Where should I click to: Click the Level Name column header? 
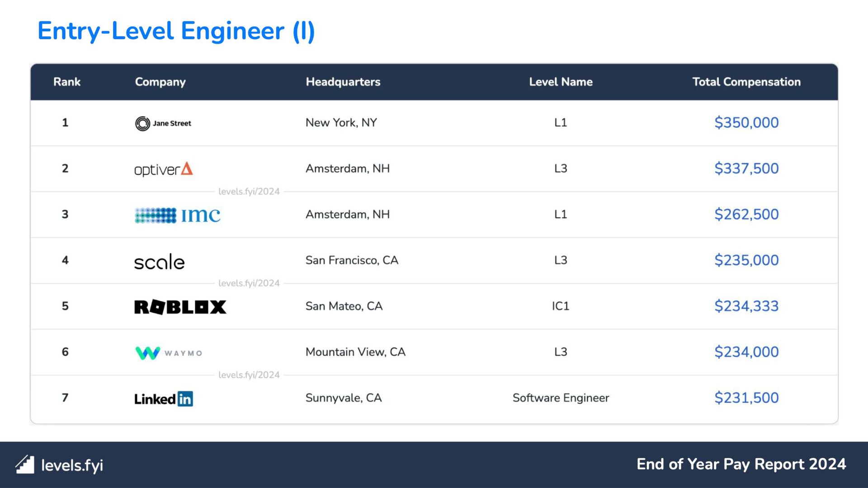click(x=561, y=82)
